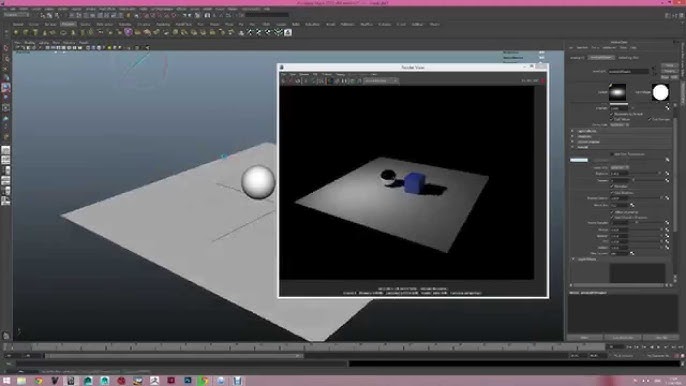Open the menu set dropdown at top left
Viewport: 686px width, 386px height.
16,15
